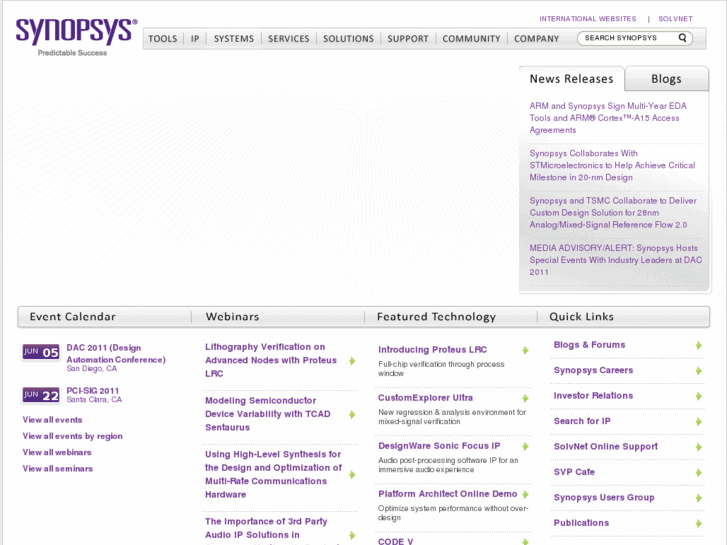Viewport: 727px width, 545px height.
Task: Open the Synopsys and TSMC Collaborate release
Action: coord(613,213)
